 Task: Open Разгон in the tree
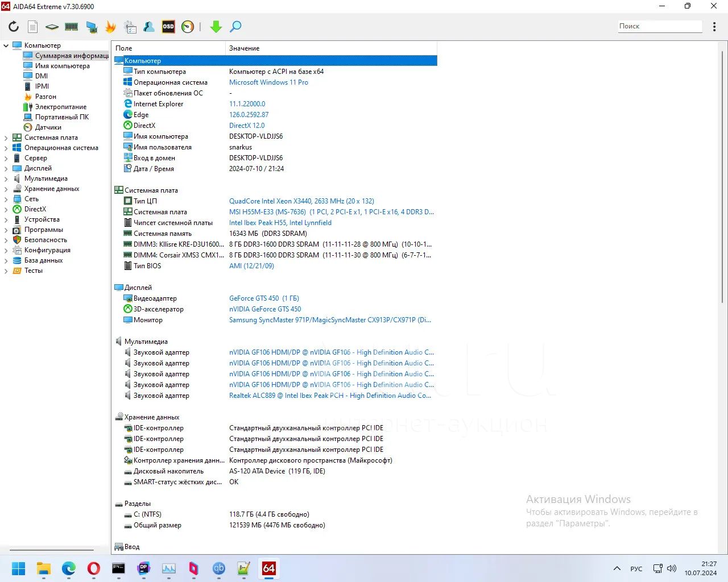[x=45, y=97]
